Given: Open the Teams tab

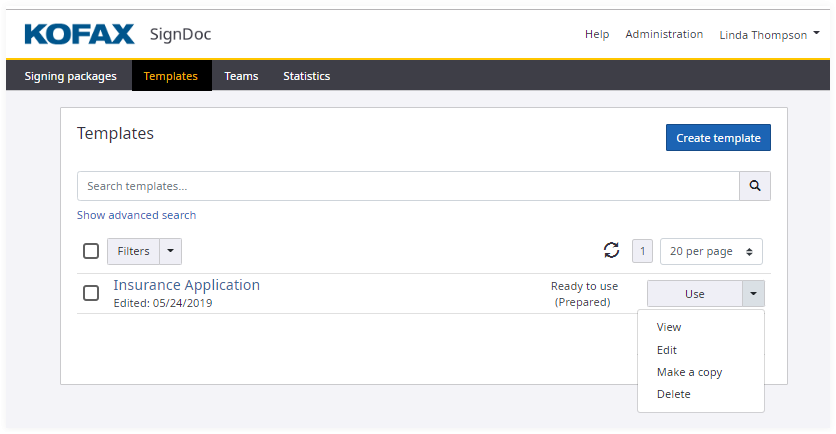Looking at the screenshot, I should click(x=241, y=76).
